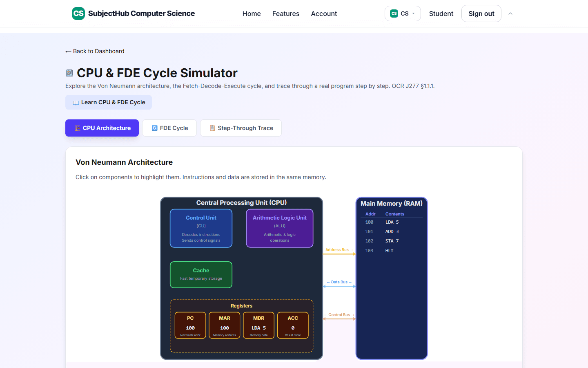
Task: Select the MAR register box
Action: coord(225,325)
